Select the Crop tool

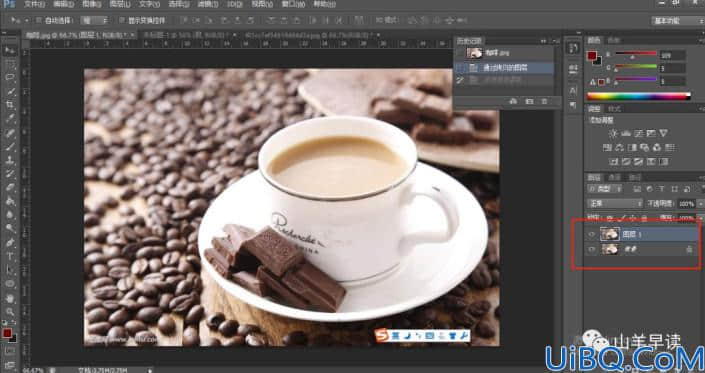tap(9, 105)
